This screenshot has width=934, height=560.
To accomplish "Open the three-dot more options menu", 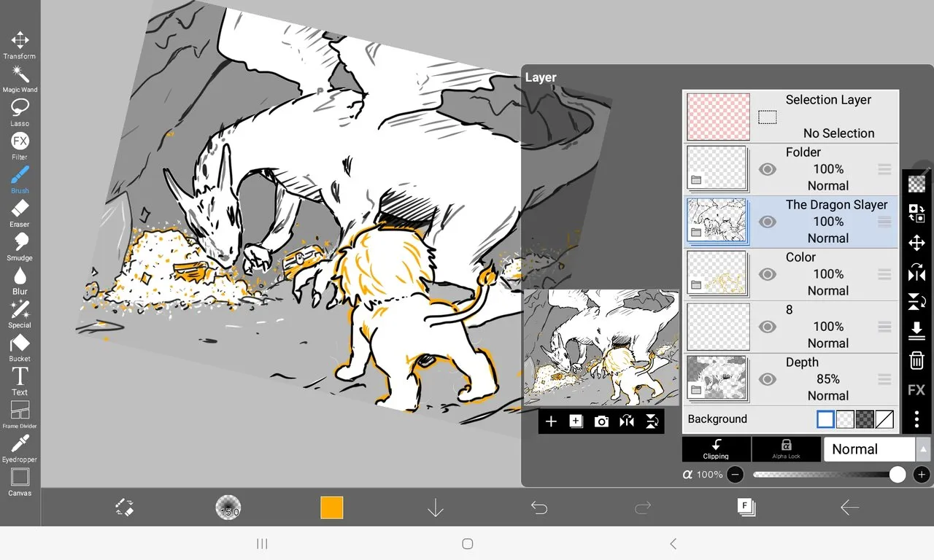I will pyautogui.click(x=916, y=419).
